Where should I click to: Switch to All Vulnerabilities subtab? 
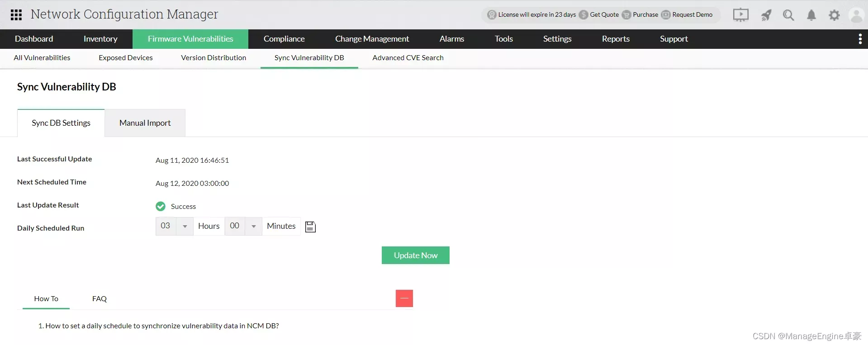pos(42,58)
